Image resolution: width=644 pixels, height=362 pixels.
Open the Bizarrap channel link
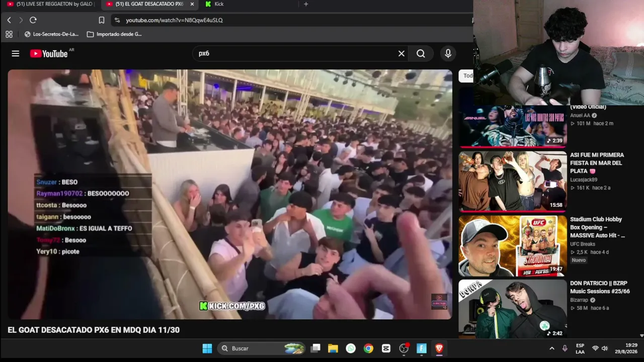(x=579, y=300)
